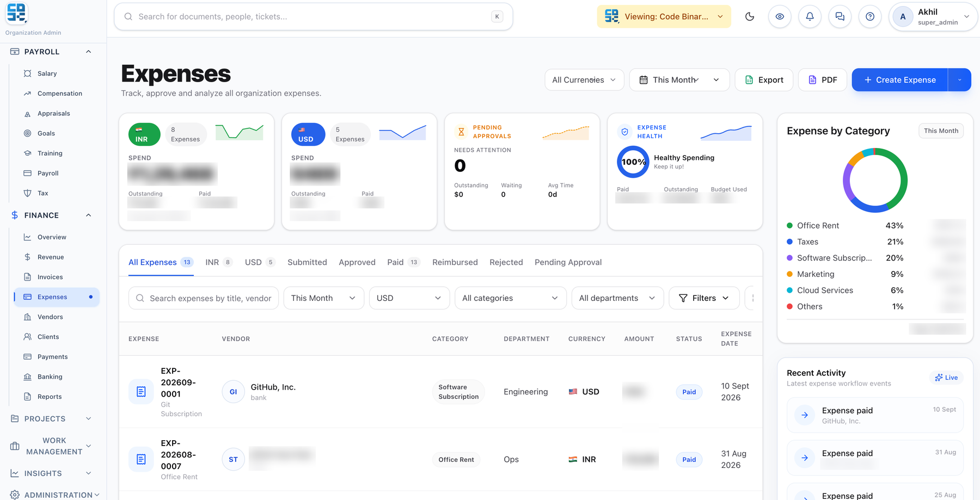Click the Marketing orange legend dot
Viewport: 980px width, 500px height.
pyautogui.click(x=789, y=274)
